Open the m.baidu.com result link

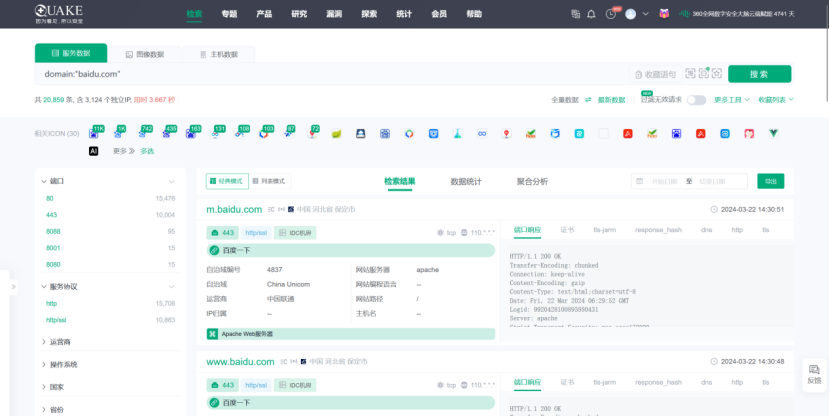click(234, 210)
